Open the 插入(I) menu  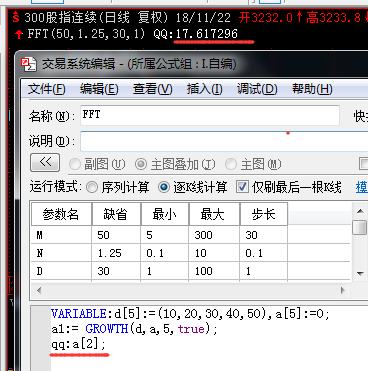[204, 89]
